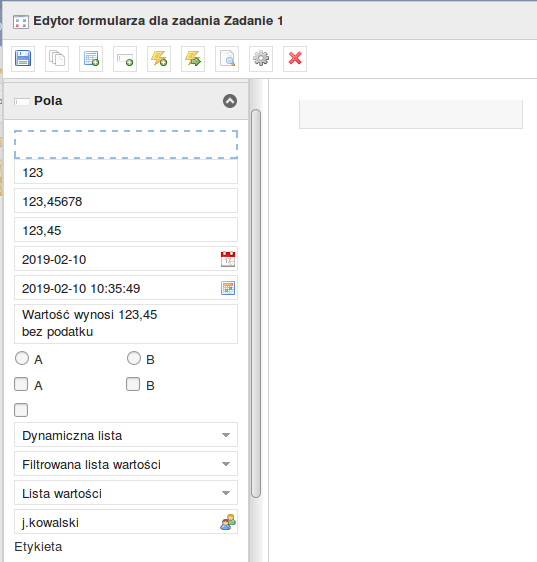Click the add field icon
This screenshot has width=537, height=562.
125,58
